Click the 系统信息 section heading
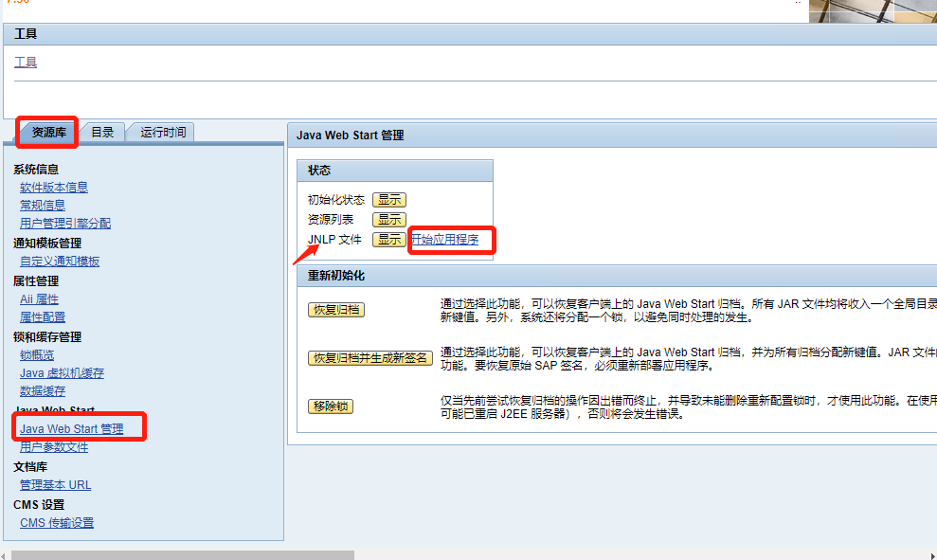The image size is (937, 560). click(36, 169)
